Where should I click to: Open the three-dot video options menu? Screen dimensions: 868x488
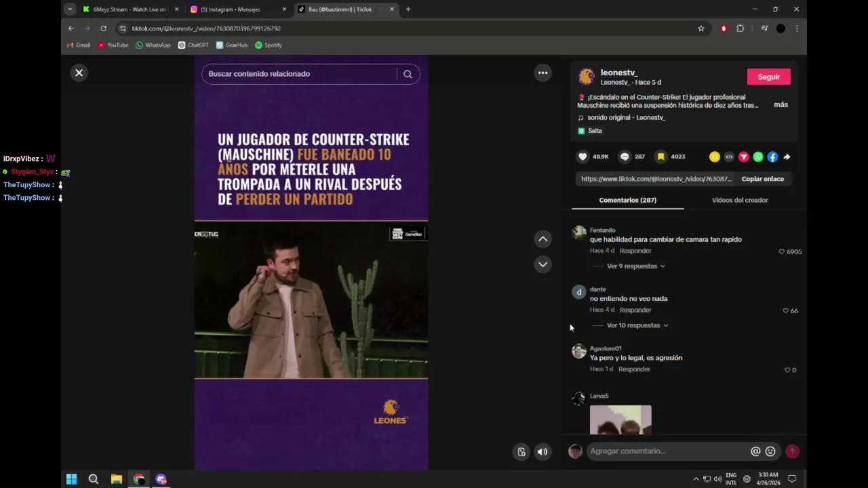(542, 73)
